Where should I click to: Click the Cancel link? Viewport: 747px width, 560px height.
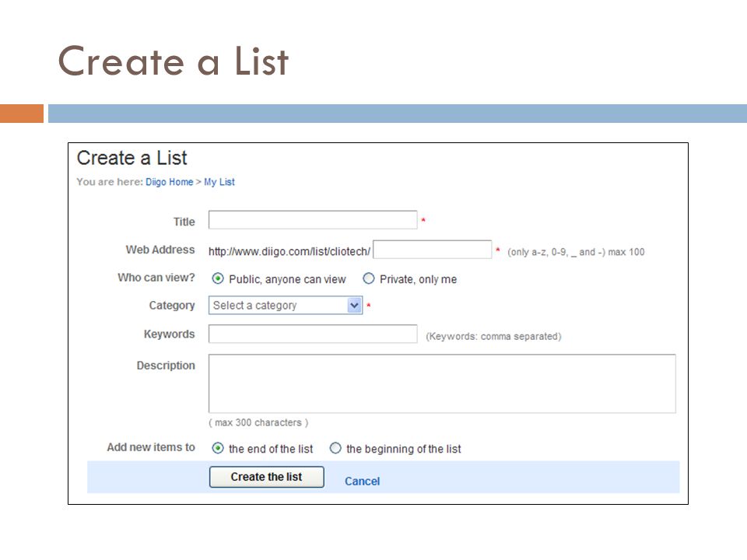[x=362, y=481]
